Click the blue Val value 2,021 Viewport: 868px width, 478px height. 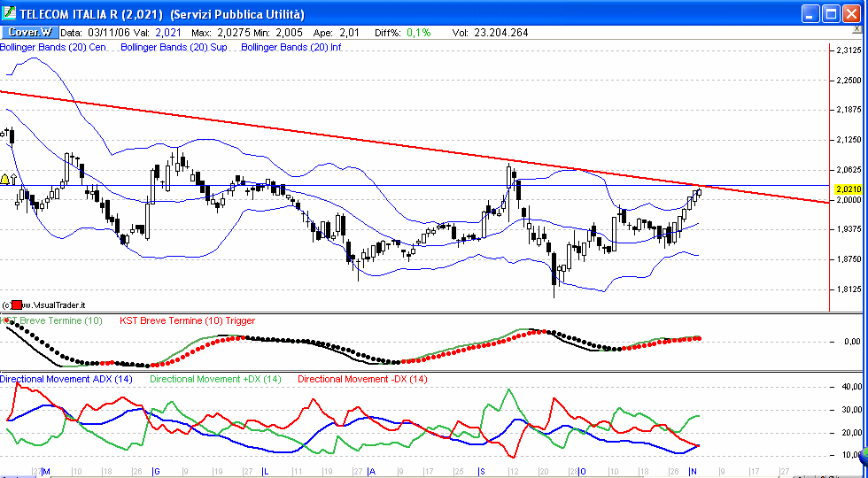(167, 33)
